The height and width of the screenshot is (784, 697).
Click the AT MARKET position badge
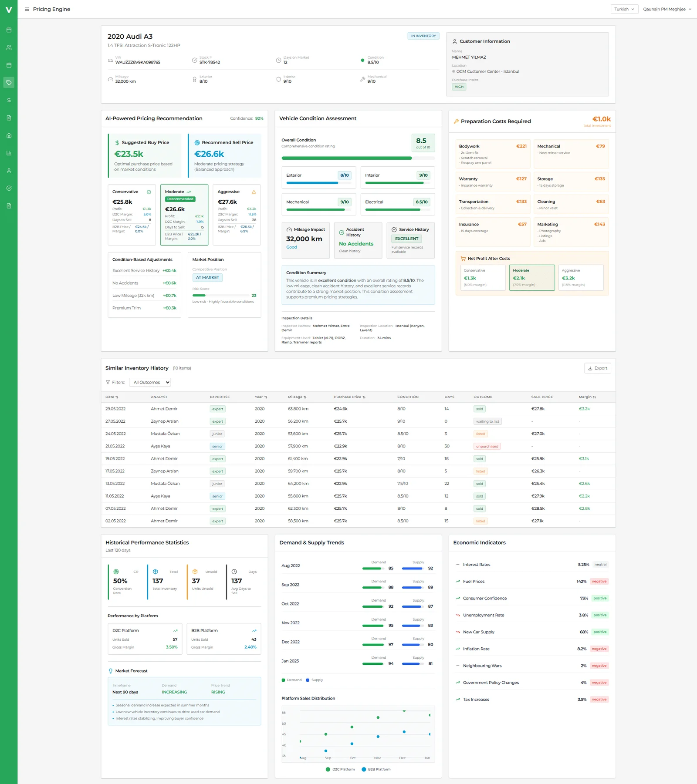(x=207, y=278)
